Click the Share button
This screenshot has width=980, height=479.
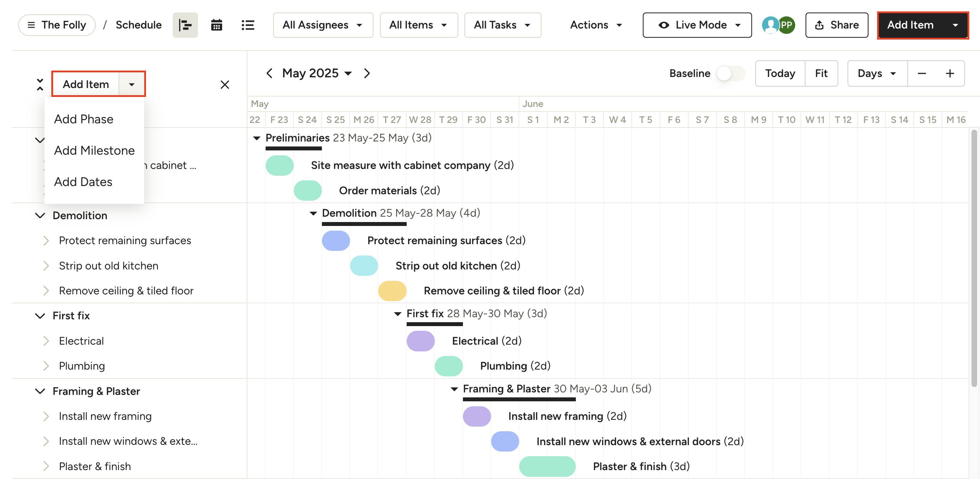[836, 25]
